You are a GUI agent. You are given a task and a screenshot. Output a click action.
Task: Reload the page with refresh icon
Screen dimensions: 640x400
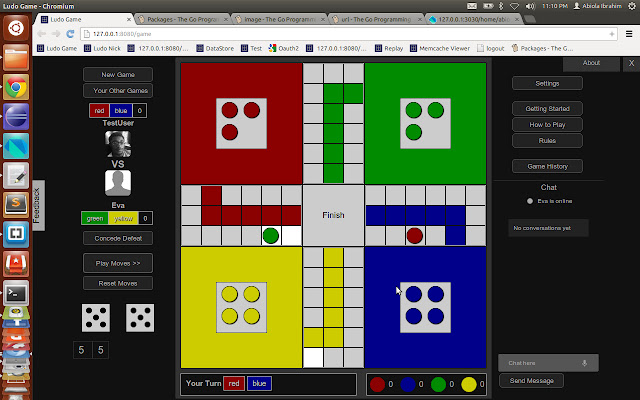coord(70,34)
